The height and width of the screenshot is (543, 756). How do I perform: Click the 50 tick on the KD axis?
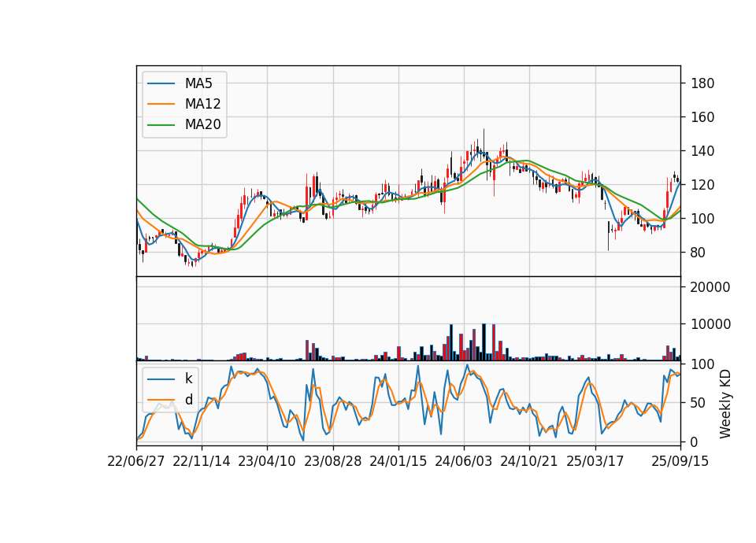point(699,403)
